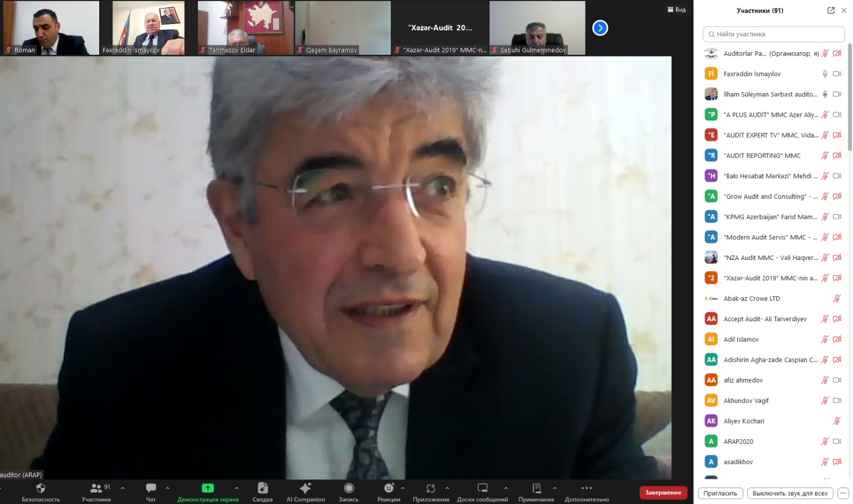
Task: Open the Вид view menu
Action: [677, 10]
